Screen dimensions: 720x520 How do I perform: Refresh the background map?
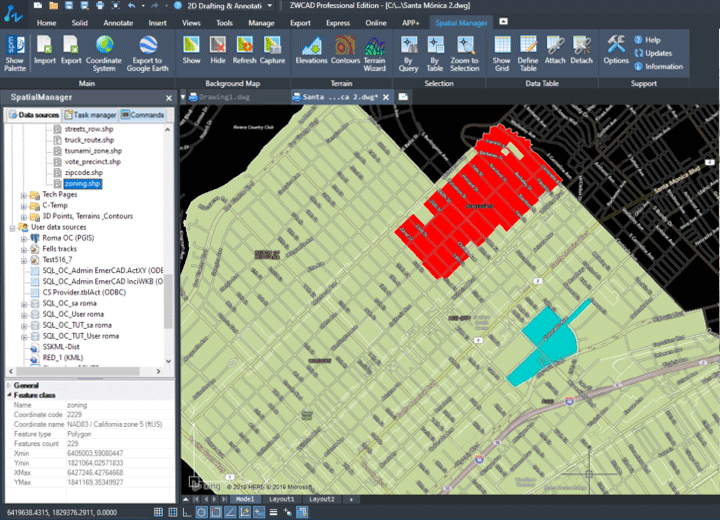(x=244, y=50)
